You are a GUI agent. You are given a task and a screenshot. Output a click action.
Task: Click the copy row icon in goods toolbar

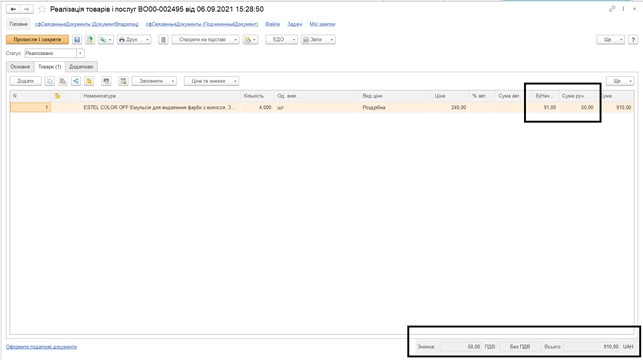coord(50,81)
